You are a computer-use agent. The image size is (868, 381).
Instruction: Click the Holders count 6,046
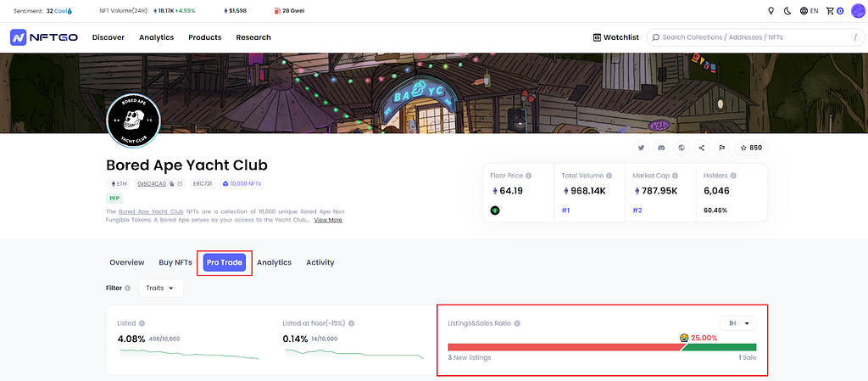click(x=716, y=191)
